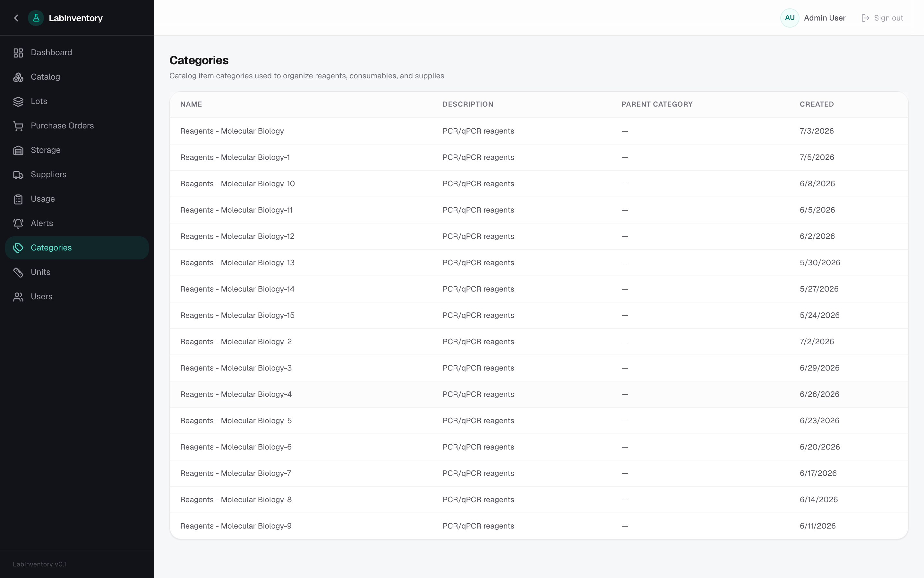Select Reagents - Molecular Biology-6 name

click(236, 447)
